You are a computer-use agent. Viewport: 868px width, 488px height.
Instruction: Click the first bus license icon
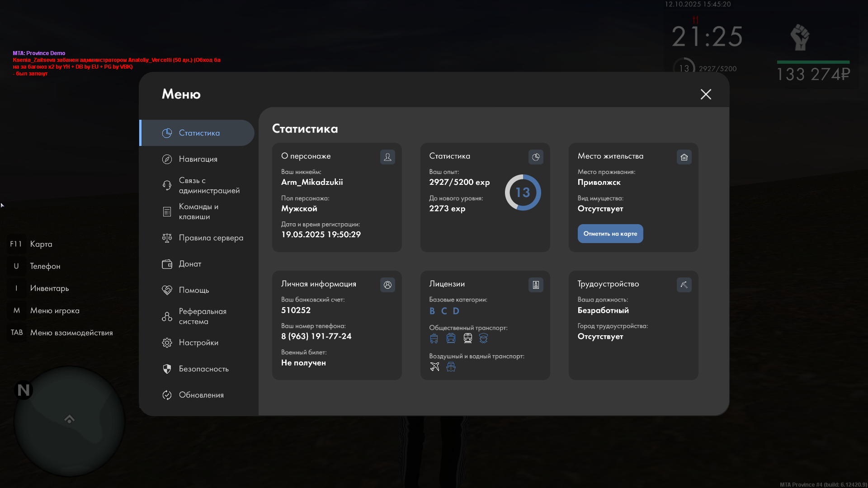[x=434, y=338]
